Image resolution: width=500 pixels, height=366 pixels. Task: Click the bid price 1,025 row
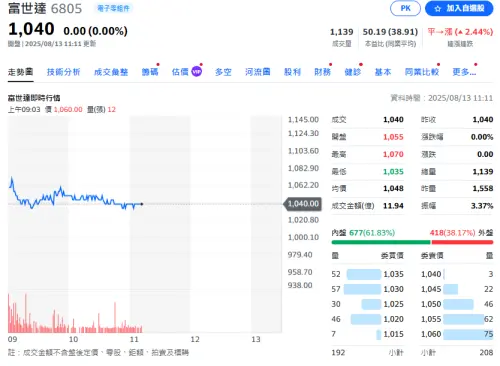(367, 304)
